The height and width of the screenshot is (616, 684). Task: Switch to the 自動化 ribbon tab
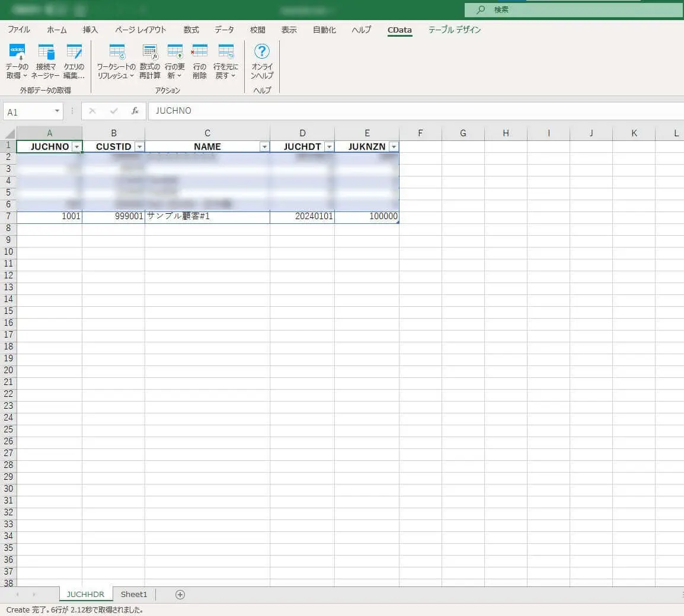pos(324,30)
